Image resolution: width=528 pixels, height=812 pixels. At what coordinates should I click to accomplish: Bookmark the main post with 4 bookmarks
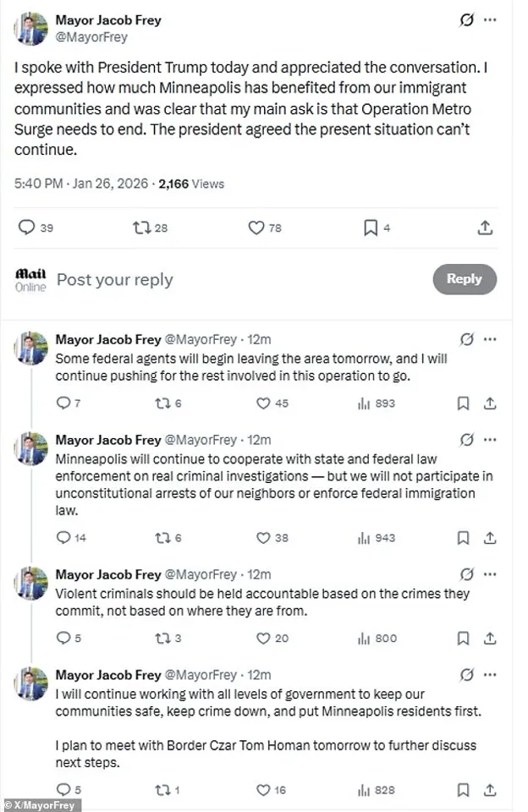tap(371, 228)
